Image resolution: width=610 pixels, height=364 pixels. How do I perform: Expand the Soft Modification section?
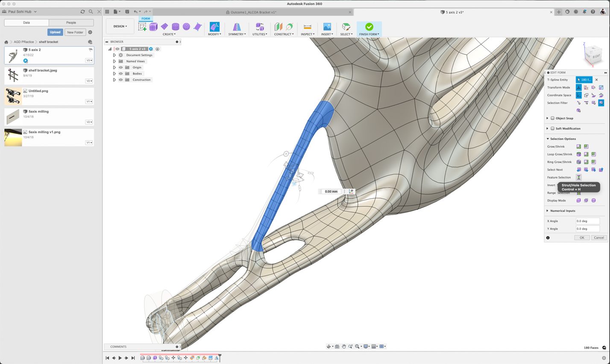pos(547,128)
